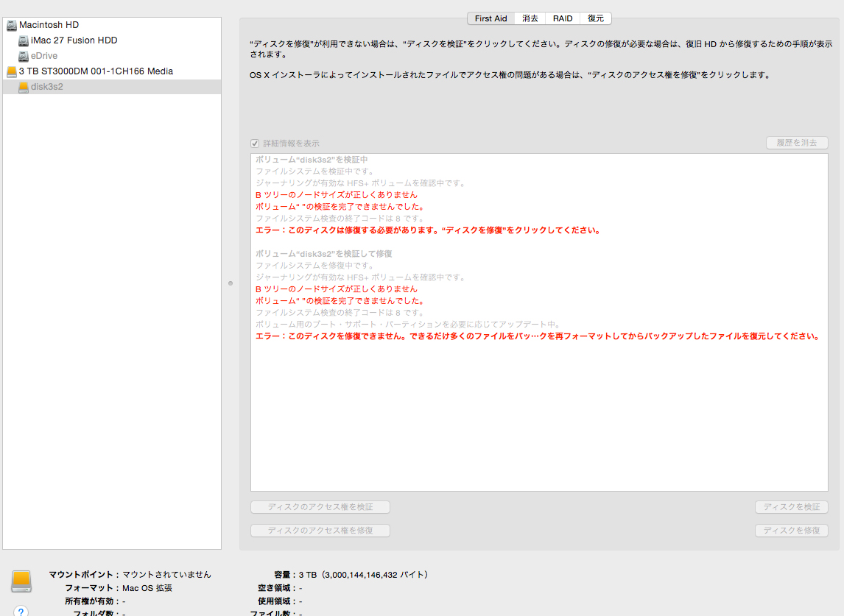Click the Macintosh HD disk icon

click(x=12, y=25)
